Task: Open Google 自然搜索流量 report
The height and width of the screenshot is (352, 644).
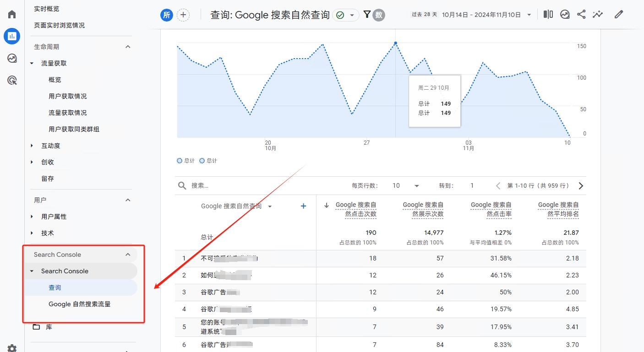Action: pos(80,304)
